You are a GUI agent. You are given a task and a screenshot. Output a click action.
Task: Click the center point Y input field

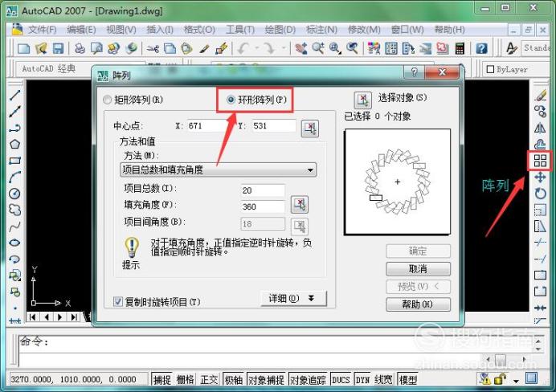click(274, 126)
